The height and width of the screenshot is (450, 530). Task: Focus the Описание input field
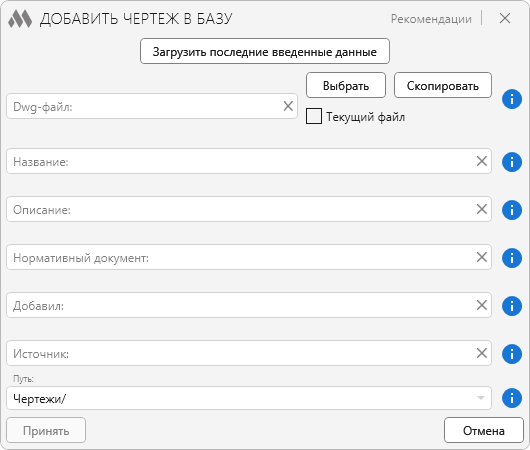[249, 209]
